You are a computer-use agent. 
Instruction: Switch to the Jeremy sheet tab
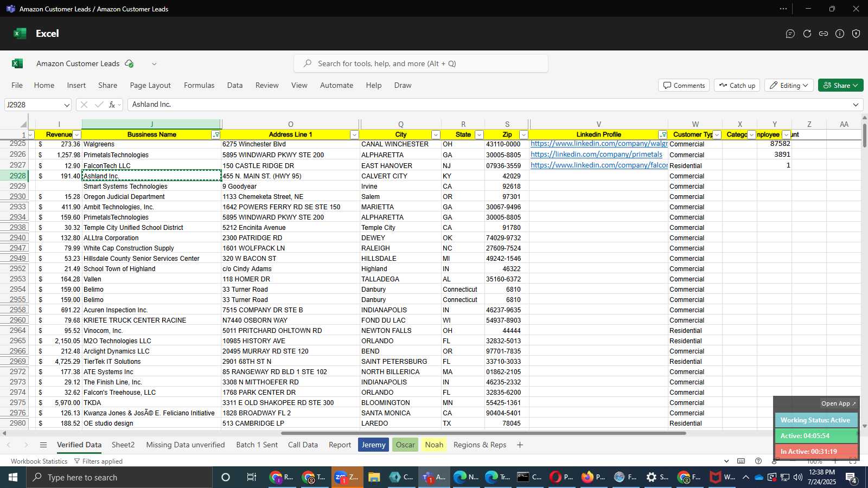click(373, 445)
